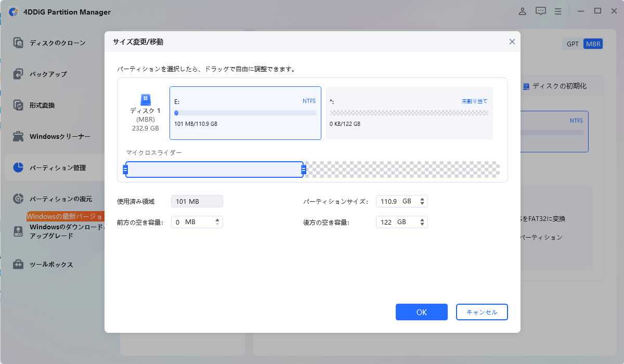
Task: Click the E: partition slider bar
Action: (x=214, y=170)
